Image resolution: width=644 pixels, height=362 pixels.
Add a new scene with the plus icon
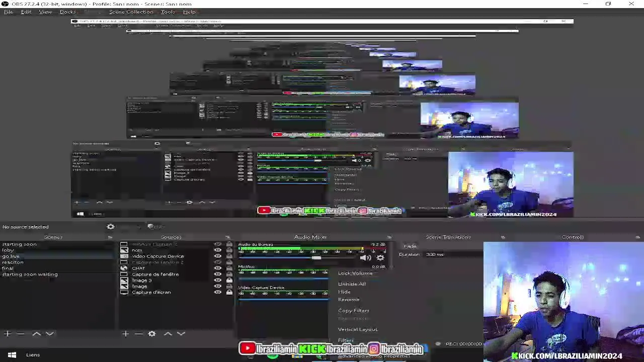8,333
